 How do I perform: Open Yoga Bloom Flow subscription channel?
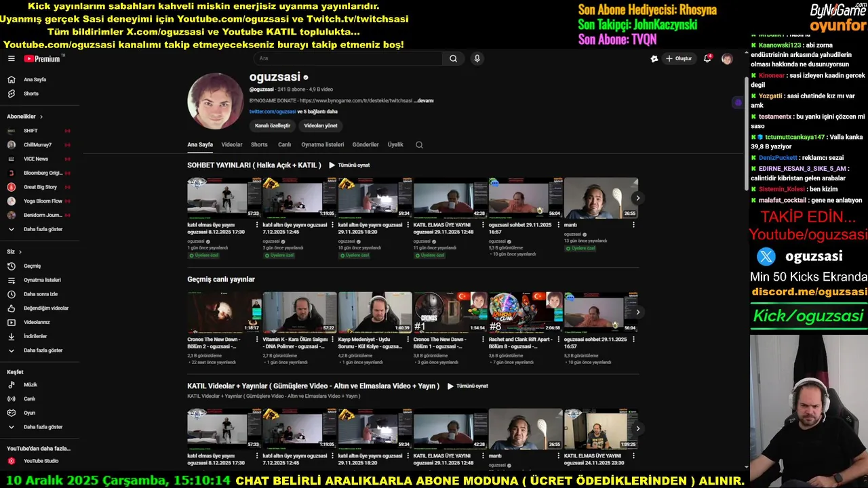tap(43, 201)
